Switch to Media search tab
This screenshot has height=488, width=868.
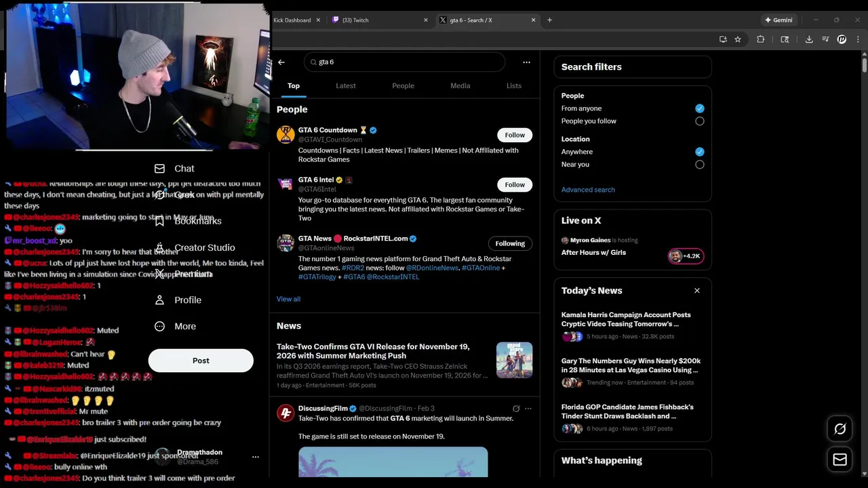(x=460, y=86)
